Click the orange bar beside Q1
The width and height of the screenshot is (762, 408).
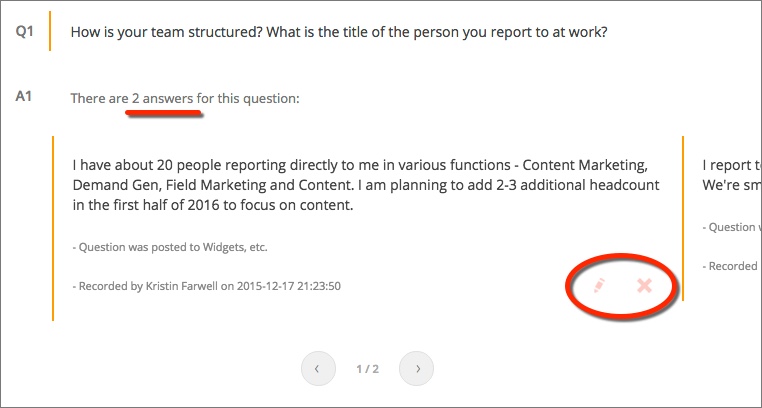coord(50,31)
